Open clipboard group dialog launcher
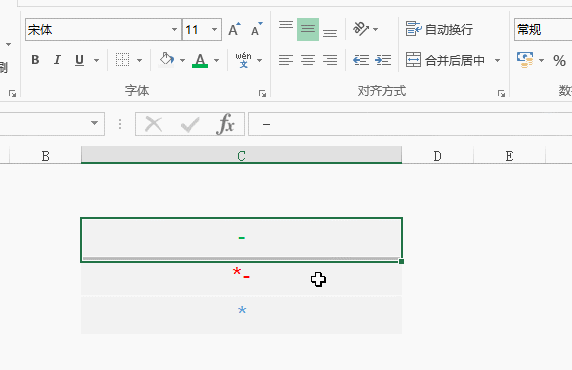The image size is (572, 370). (x=12, y=94)
